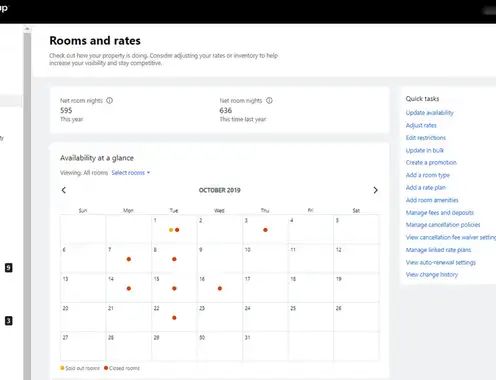Click the Rooms and rates heading
The width and height of the screenshot is (496, 380).
(x=95, y=41)
